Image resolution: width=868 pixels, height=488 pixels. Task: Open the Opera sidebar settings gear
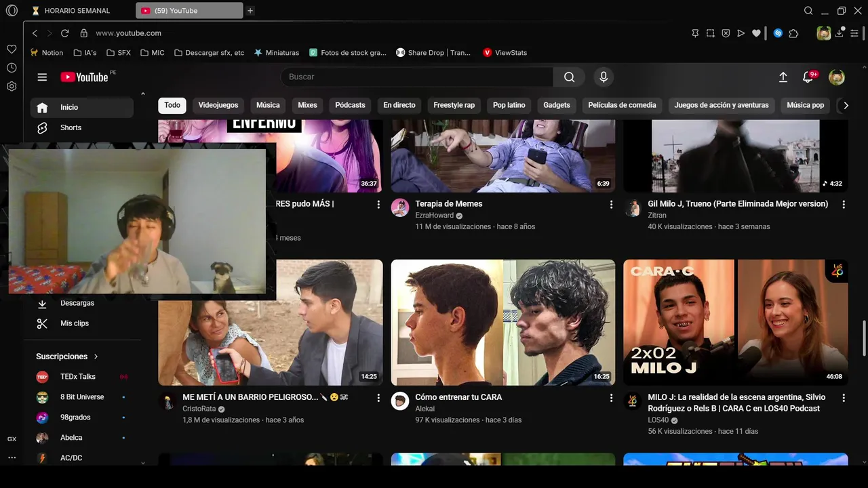click(12, 86)
